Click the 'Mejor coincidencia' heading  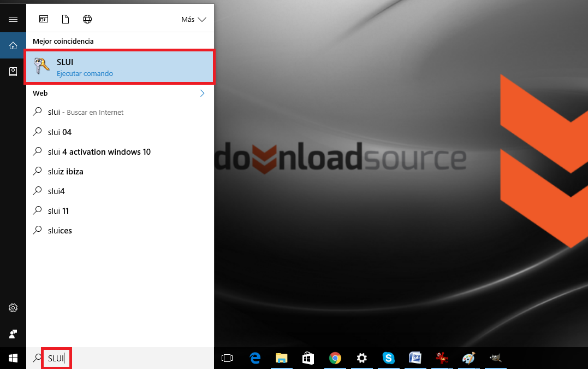63,42
